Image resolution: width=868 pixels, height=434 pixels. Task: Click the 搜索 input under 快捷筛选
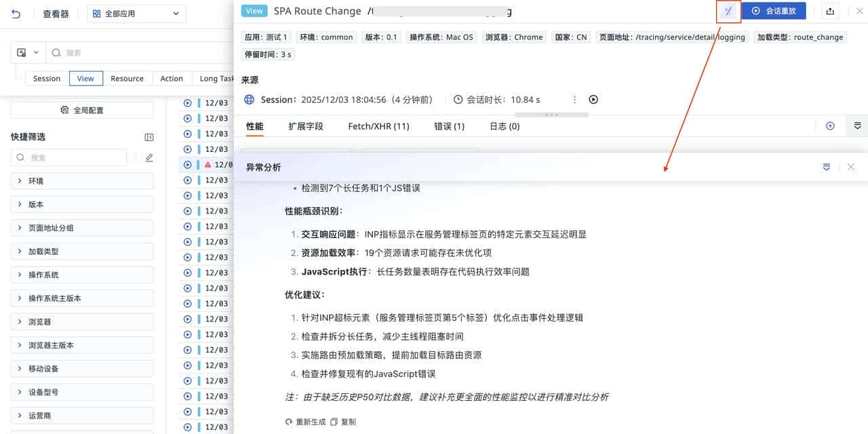[68, 157]
